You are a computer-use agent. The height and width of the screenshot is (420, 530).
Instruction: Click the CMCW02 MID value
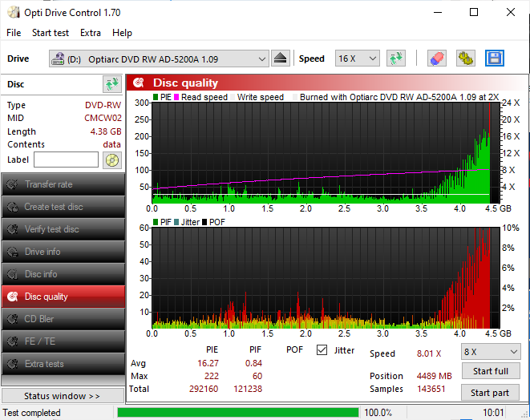pos(103,118)
